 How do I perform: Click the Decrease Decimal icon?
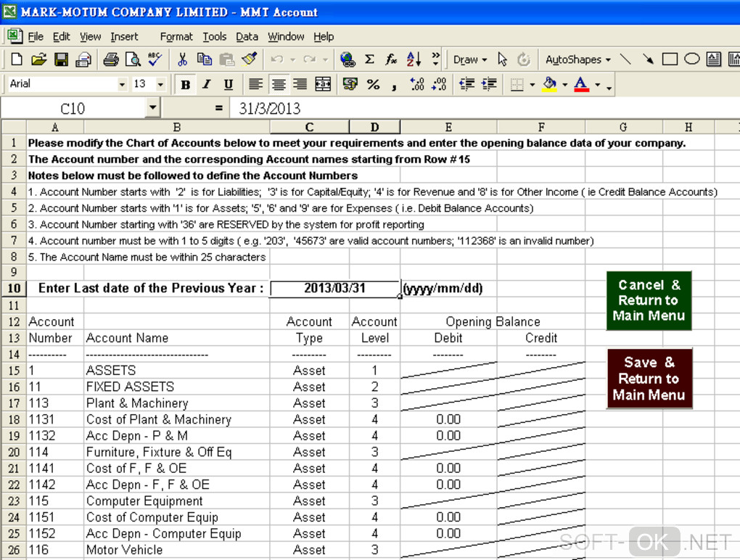click(439, 84)
